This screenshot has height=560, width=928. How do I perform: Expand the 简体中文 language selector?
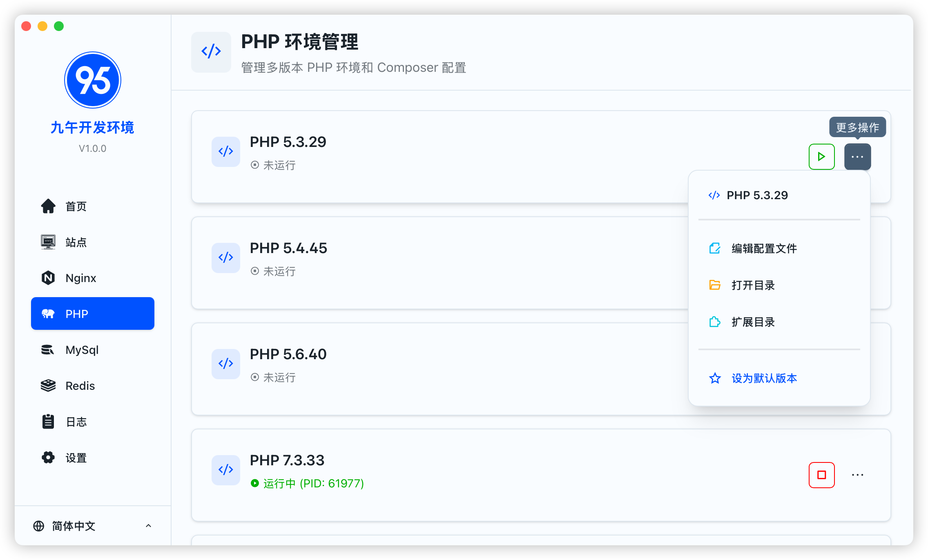tap(92, 526)
